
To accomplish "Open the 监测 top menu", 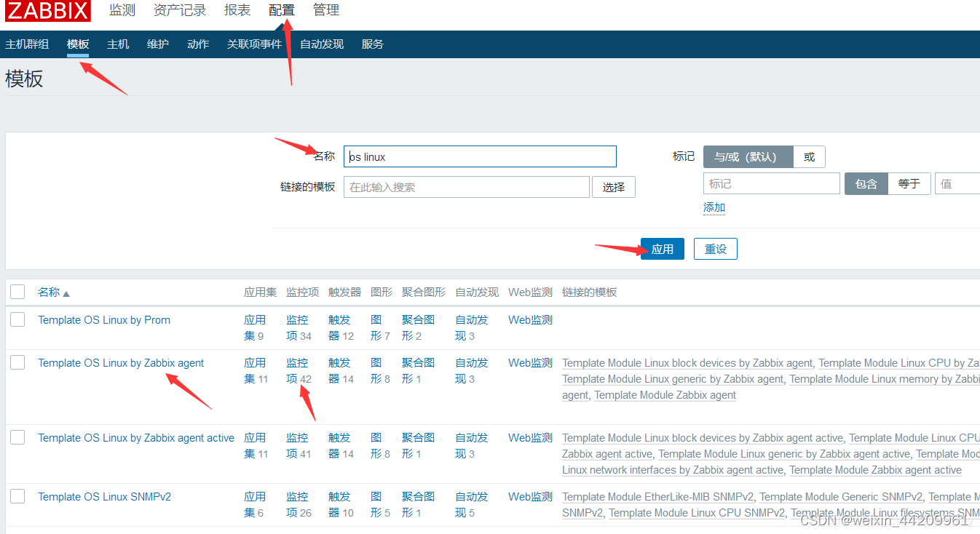I will click(122, 10).
